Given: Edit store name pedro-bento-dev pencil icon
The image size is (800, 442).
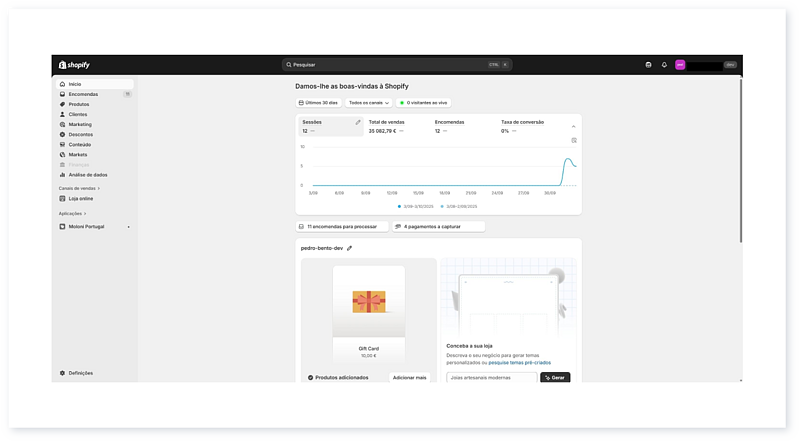Looking at the screenshot, I should (350, 248).
